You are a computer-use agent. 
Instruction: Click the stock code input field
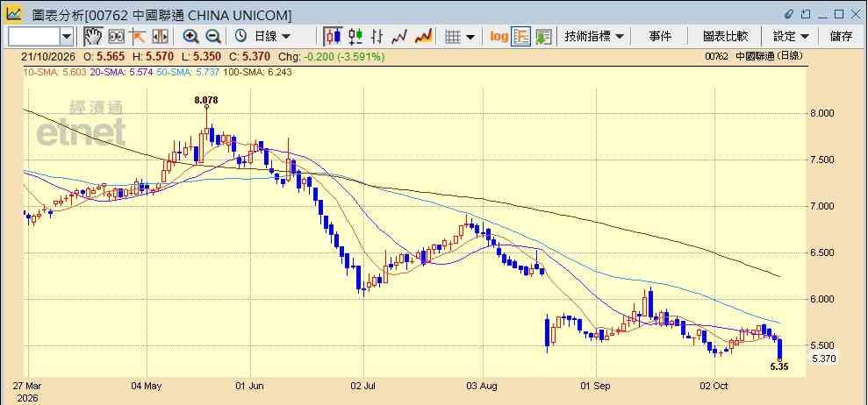tap(34, 37)
